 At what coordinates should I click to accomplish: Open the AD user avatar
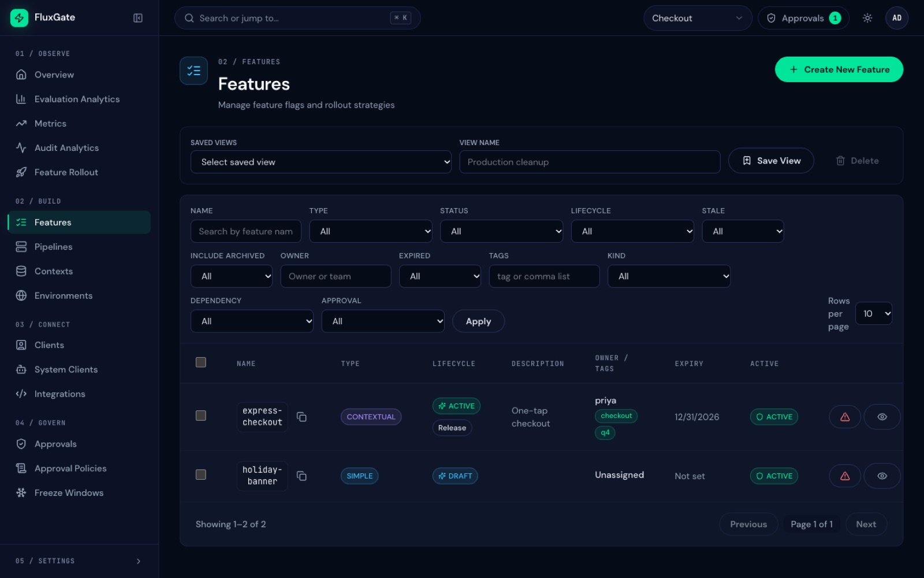(x=897, y=18)
